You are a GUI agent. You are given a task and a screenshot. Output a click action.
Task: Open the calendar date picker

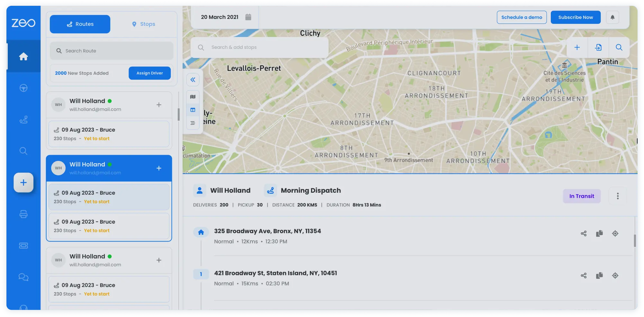coord(248,17)
